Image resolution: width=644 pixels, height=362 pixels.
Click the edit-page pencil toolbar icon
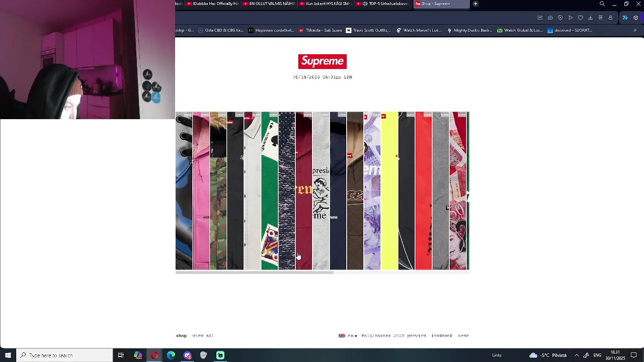click(540, 18)
